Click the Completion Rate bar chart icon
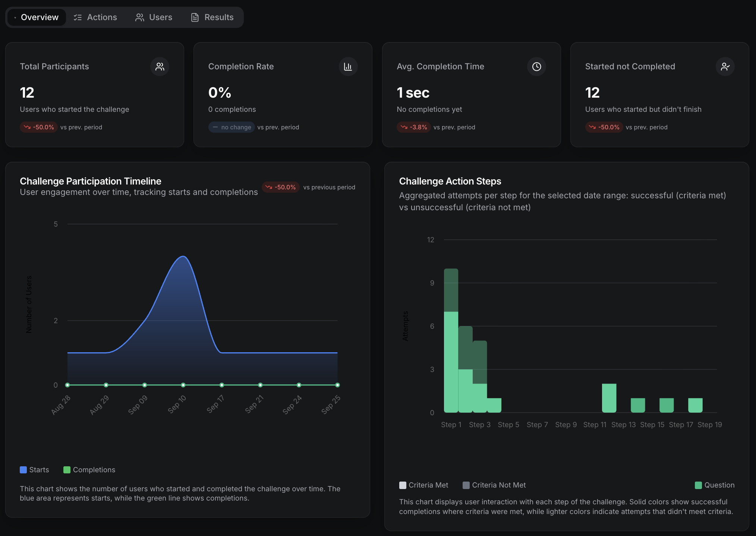Viewport: 756px width, 536px height. coord(348,67)
